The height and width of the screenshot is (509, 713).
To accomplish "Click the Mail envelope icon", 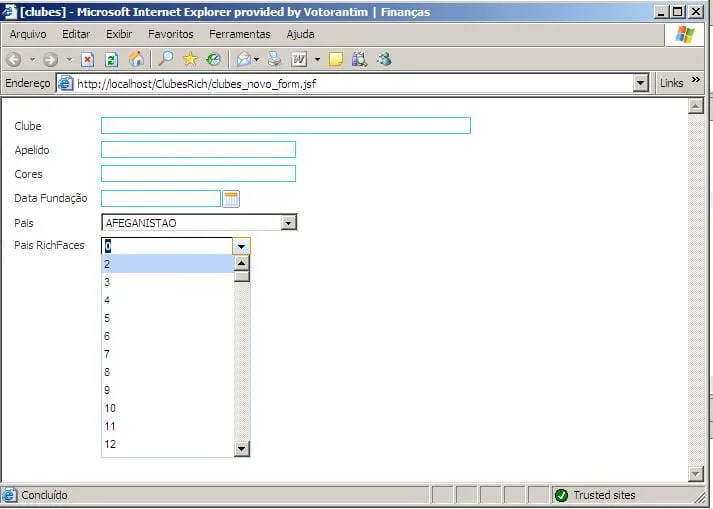I will coord(244,59).
